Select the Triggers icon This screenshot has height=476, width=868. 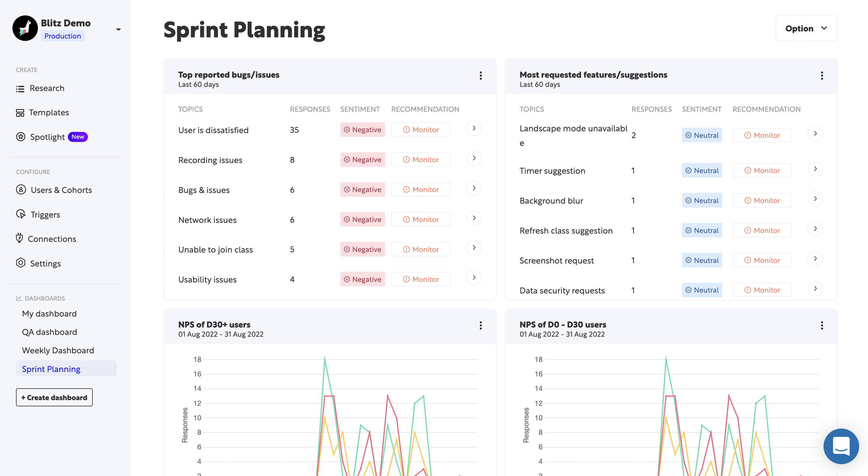coord(20,214)
